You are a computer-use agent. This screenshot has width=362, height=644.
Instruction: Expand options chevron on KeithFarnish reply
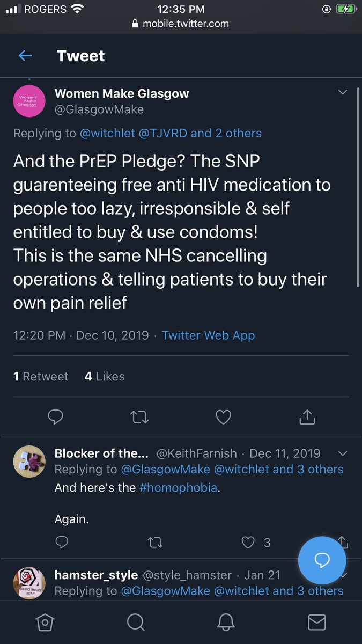click(343, 454)
